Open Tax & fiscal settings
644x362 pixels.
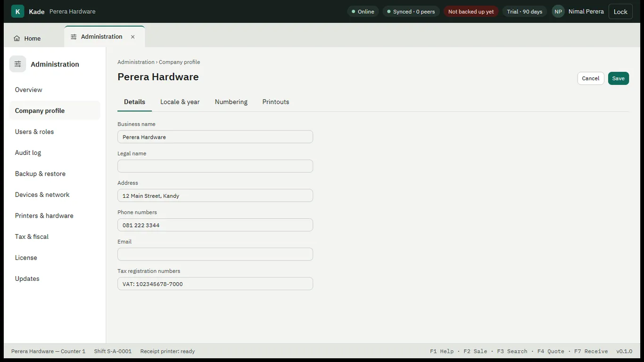(x=55, y=236)
